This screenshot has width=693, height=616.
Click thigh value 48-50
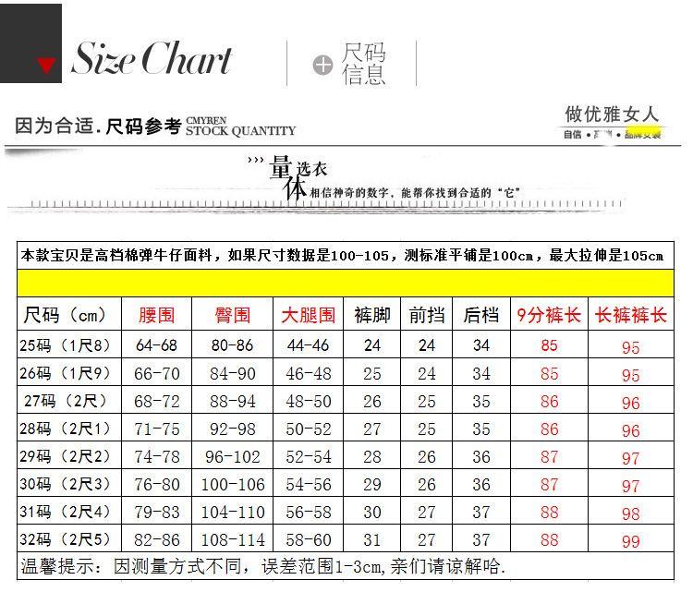(x=309, y=402)
